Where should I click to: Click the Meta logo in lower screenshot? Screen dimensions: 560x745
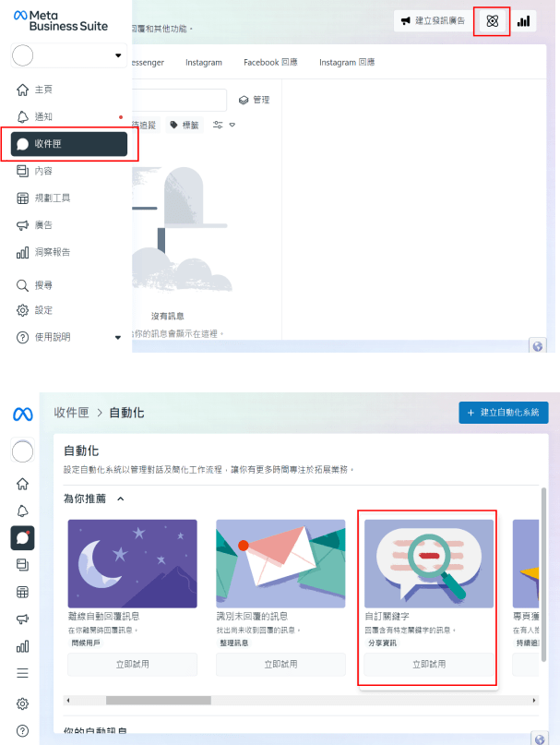[x=23, y=415]
